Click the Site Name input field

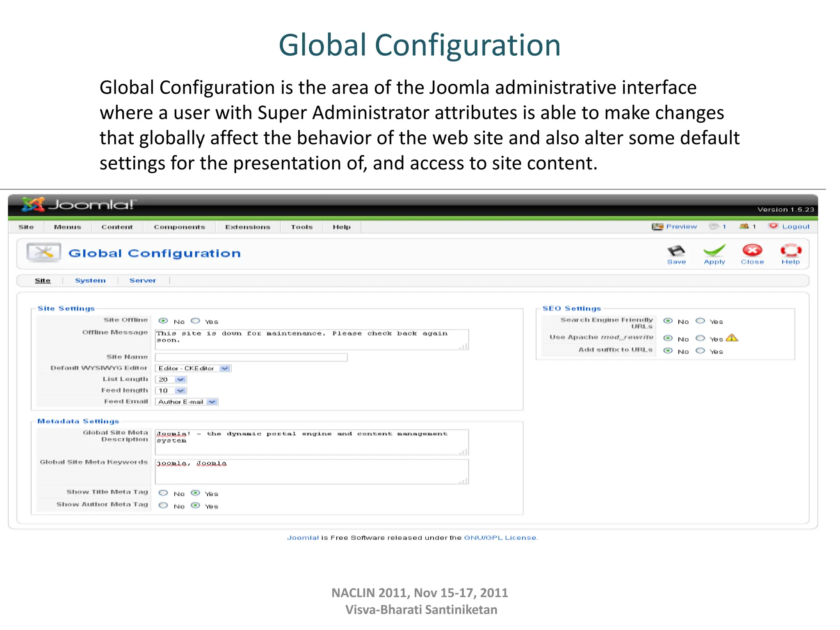point(251,357)
